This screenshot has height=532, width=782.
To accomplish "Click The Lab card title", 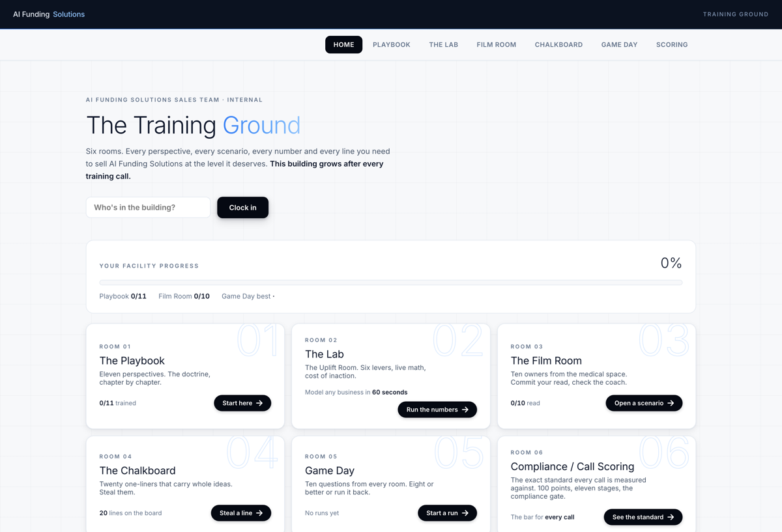I will [325, 354].
